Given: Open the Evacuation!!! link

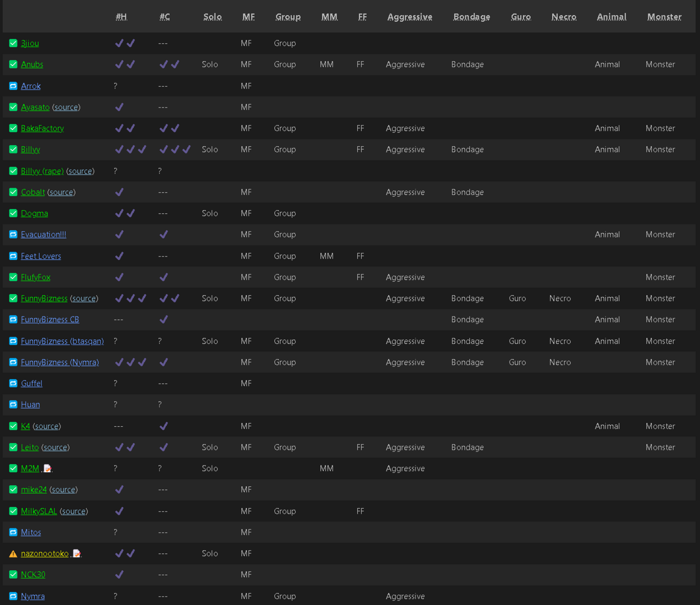Looking at the screenshot, I should click(x=44, y=235).
